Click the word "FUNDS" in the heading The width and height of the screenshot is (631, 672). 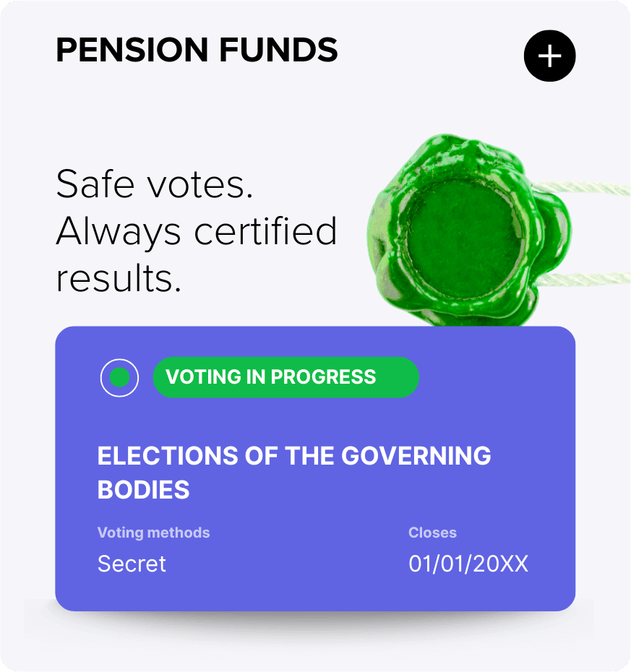pyautogui.click(x=278, y=51)
